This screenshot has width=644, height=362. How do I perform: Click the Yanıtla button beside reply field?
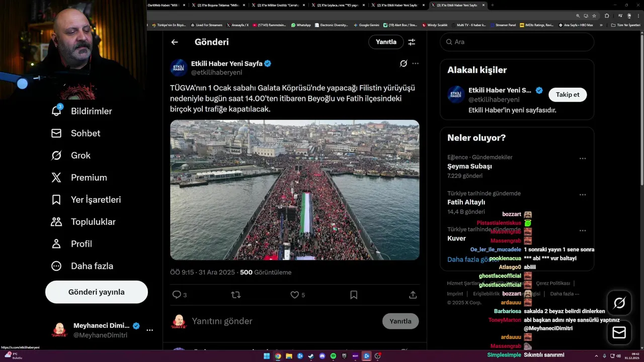(x=400, y=321)
